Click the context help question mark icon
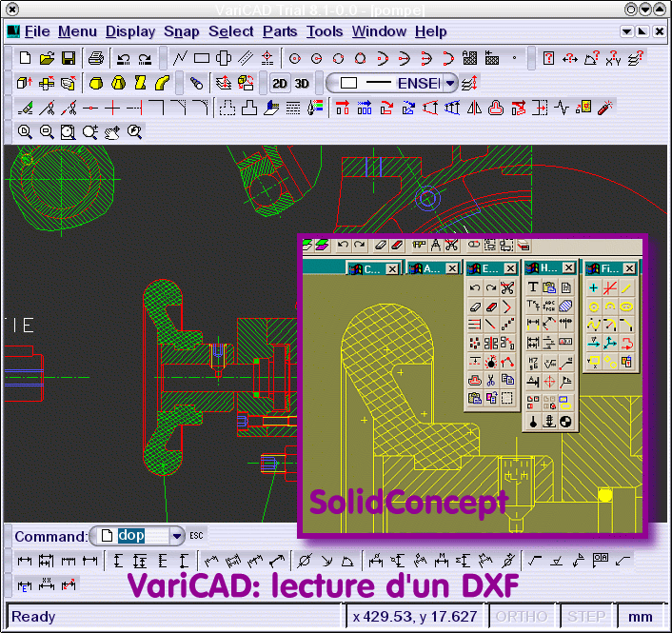This screenshot has width=672, height=633. 548,58
